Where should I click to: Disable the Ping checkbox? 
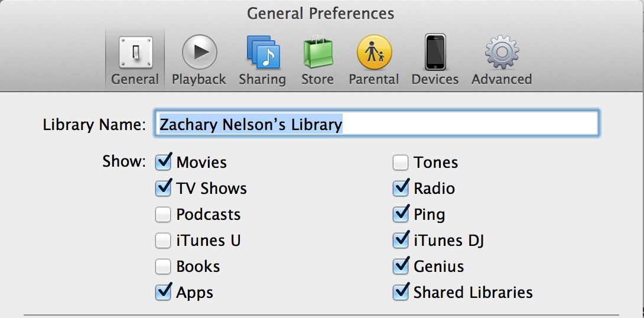(x=401, y=215)
